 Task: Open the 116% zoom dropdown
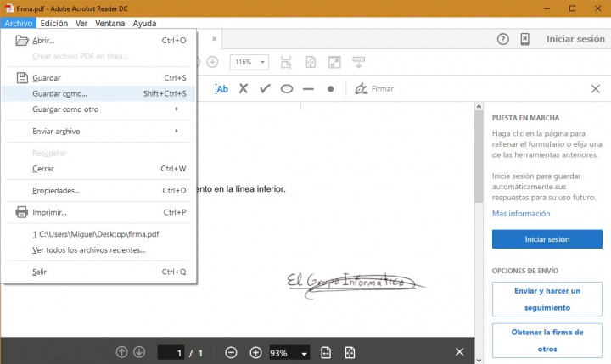pyautogui.click(x=249, y=62)
